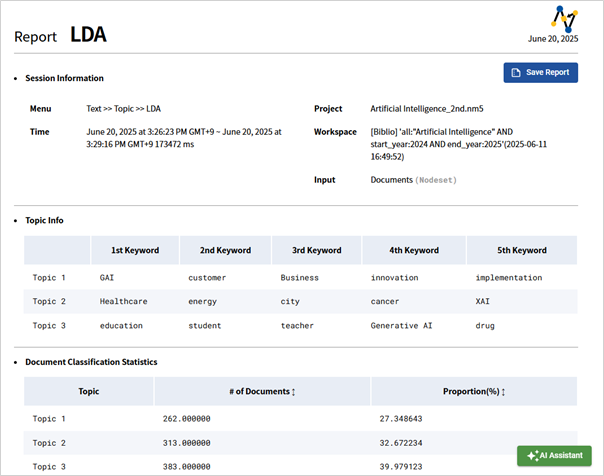The width and height of the screenshot is (604, 476).
Task: Click the value 383.000000
Action: coord(186,467)
